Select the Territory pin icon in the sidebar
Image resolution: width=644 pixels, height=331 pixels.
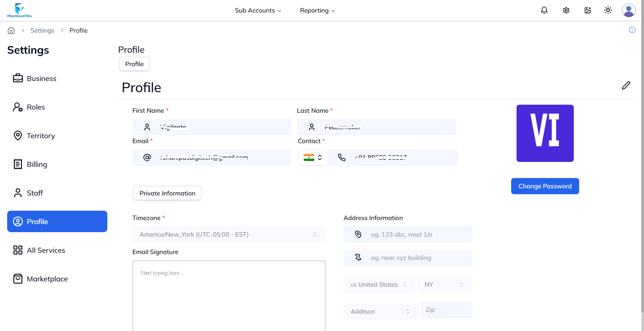18,136
